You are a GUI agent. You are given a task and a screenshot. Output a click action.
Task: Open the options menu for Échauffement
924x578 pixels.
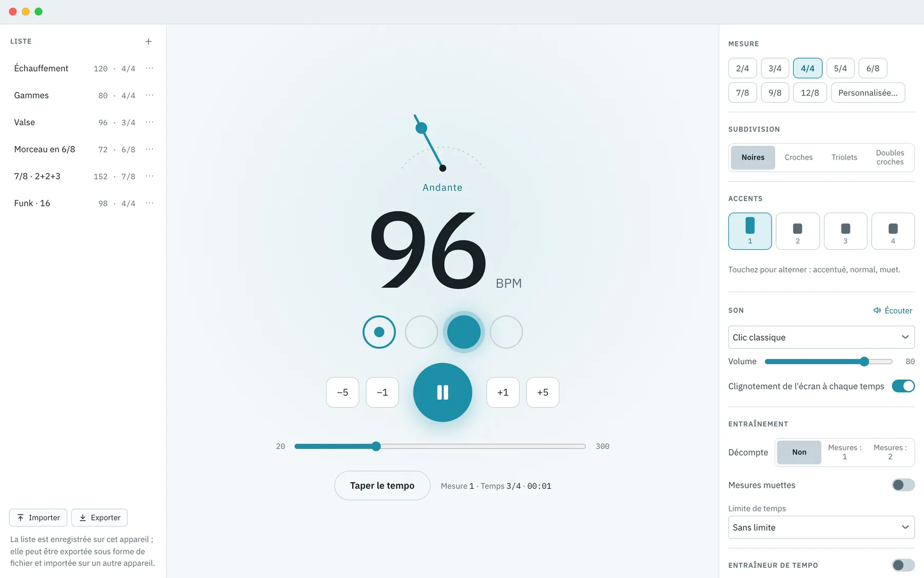[x=149, y=68]
